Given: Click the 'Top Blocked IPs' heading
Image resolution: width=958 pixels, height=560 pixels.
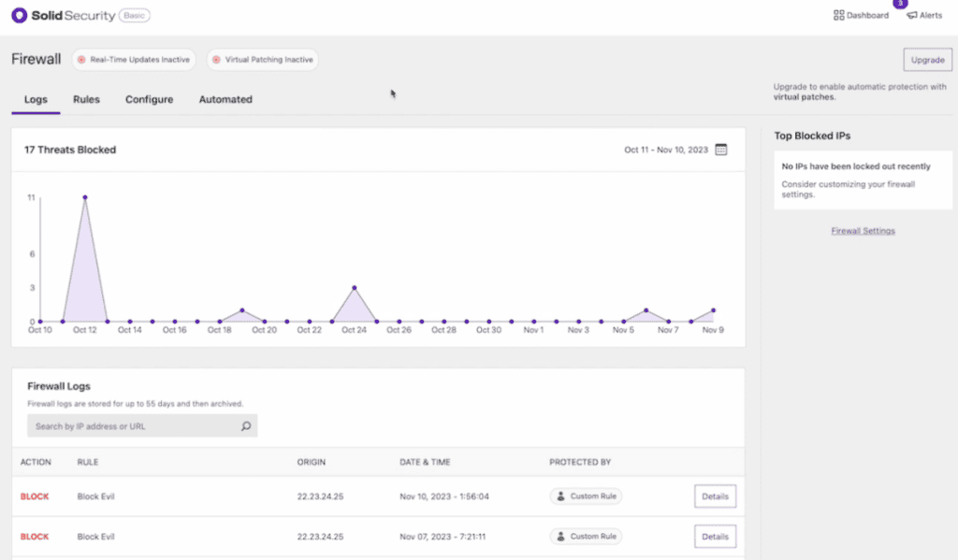Looking at the screenshot, I should pos(812,136).
